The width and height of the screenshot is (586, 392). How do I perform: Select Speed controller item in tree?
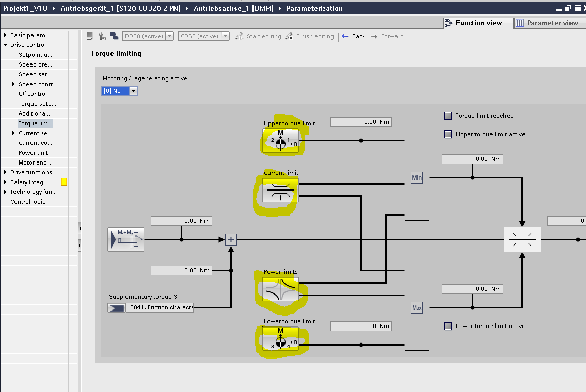point(38,84)
